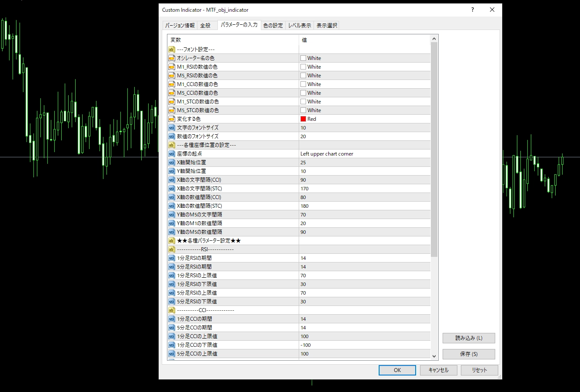Save the settings with 保存 (S)
Viewport: 580px width, 392px height.
click(x=469, y=354)
